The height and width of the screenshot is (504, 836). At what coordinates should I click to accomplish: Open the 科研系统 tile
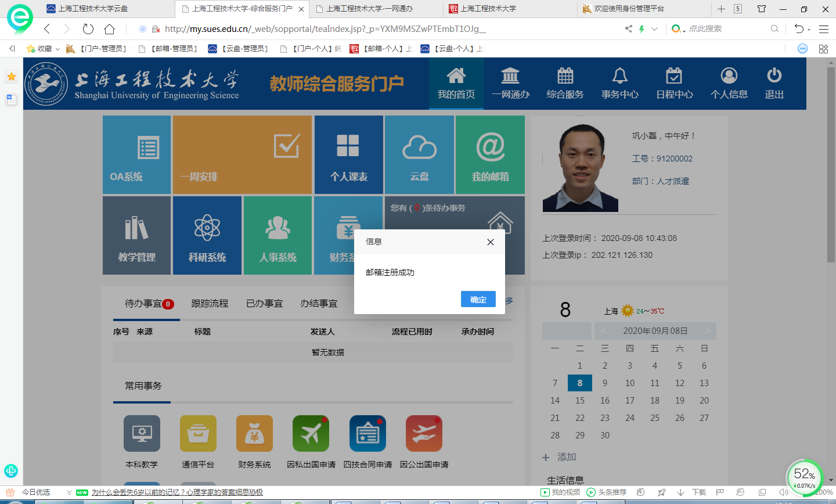coord(207,235)
